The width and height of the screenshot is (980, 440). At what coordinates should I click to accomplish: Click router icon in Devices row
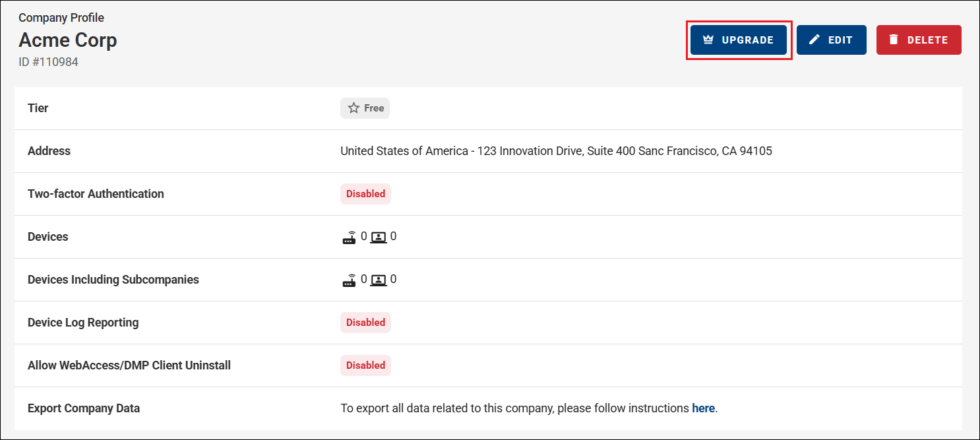pos(350,237)
